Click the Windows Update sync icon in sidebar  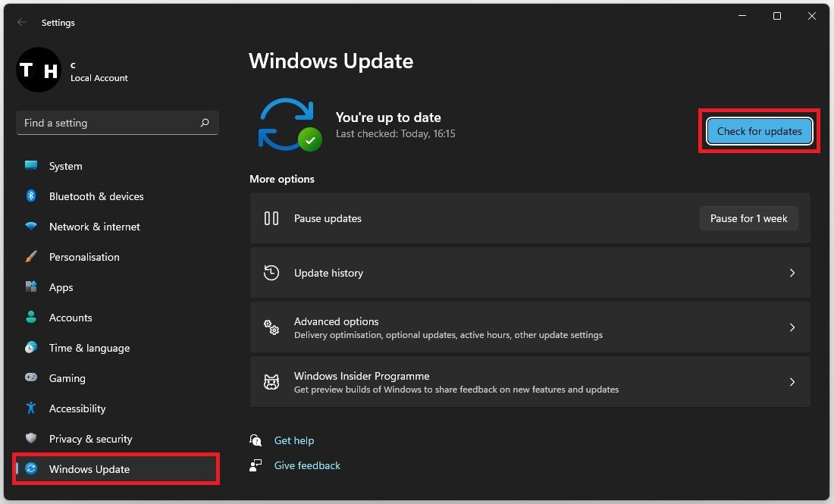[31, 468]
